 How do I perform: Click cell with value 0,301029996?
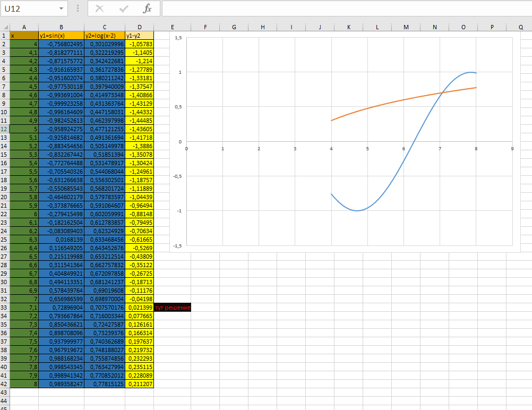[x=105, y=44]
